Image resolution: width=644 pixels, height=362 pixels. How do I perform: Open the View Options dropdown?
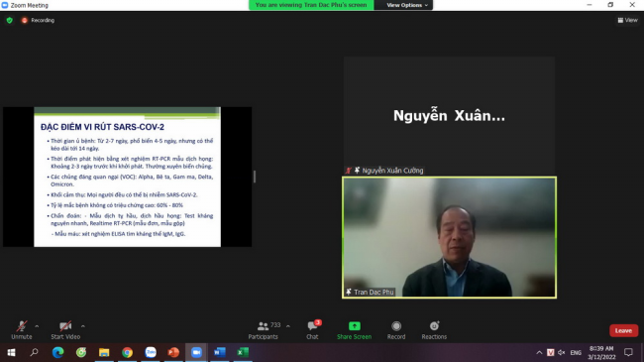407,5
